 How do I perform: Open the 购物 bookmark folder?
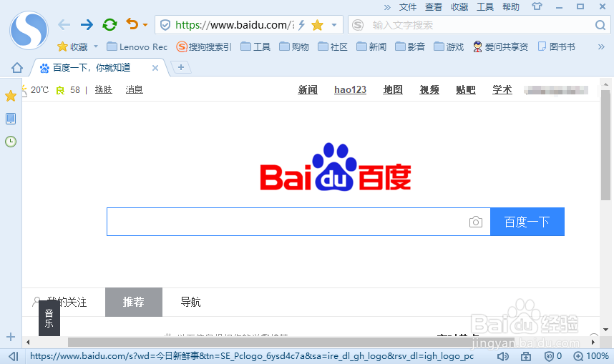[x=294, y=47]
